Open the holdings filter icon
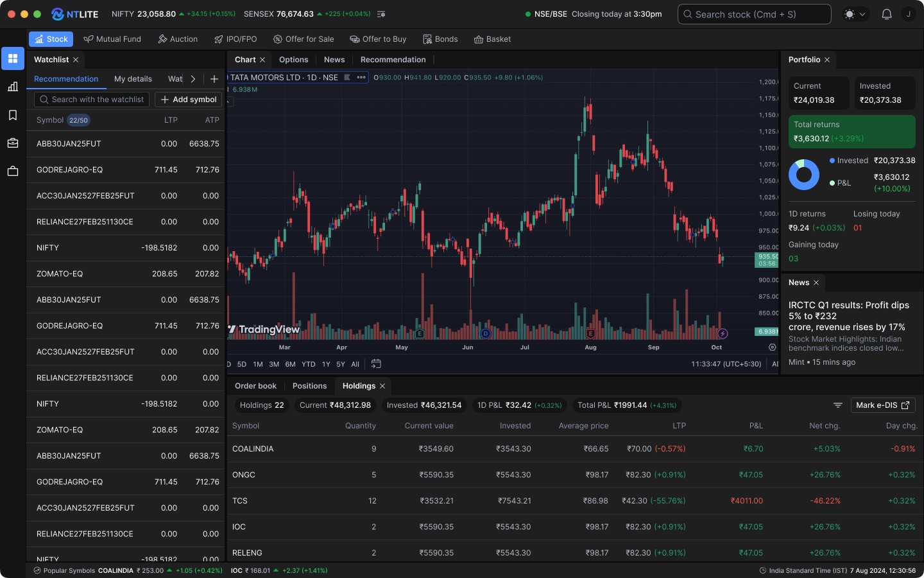Screen dimensions: 924x578 [838, 405]
